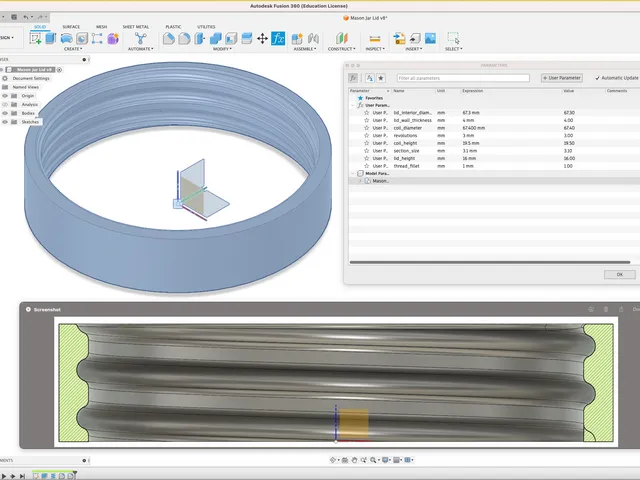640x480 pixels.
Task: Select the Press Pull tool icon
Action: pyautogui.click(x=200, y=38)
